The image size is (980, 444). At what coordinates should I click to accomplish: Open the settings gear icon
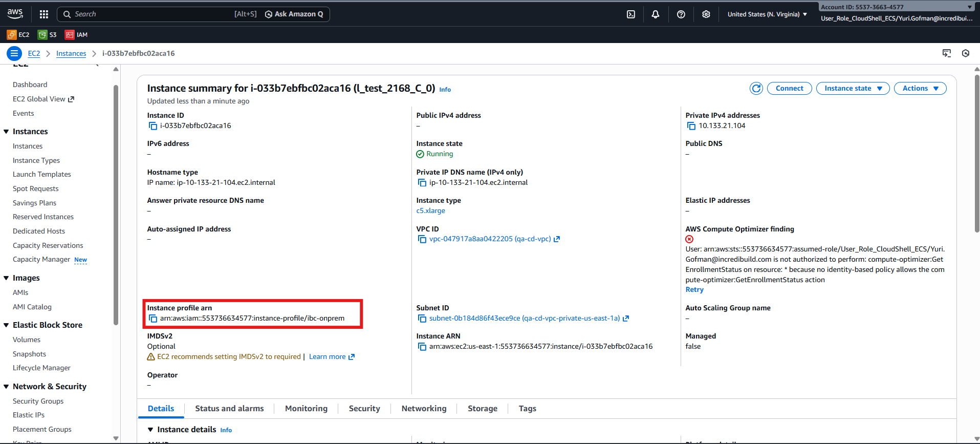coord(706,14)
